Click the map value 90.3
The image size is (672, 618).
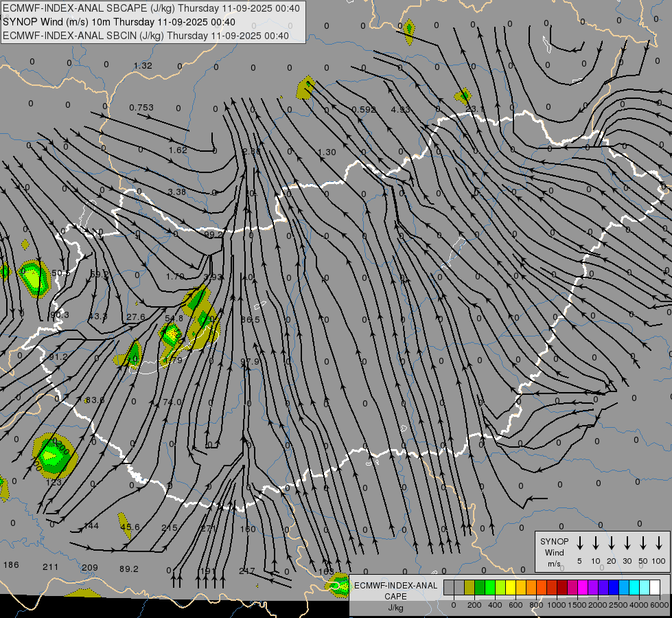[60, 314]
